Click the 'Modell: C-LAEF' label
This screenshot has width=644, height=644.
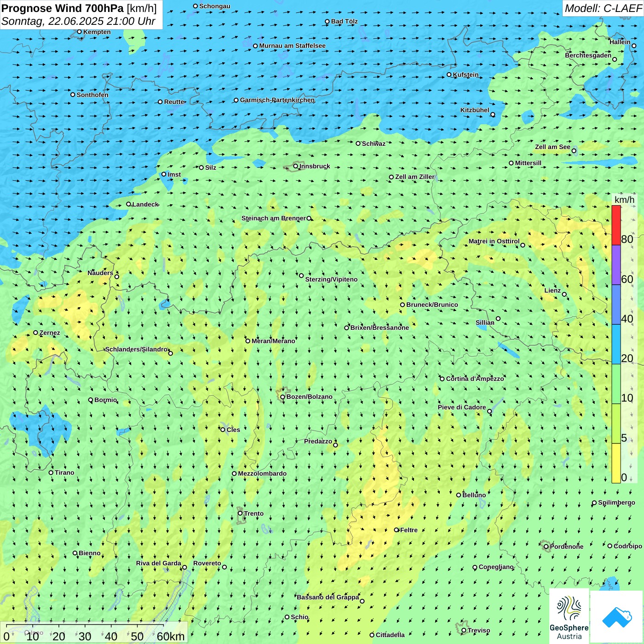[x=603, y=8]
